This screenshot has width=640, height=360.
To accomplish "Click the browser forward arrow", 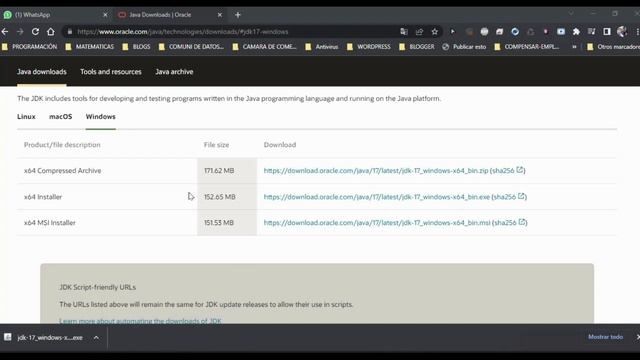I will coord(20,31).
